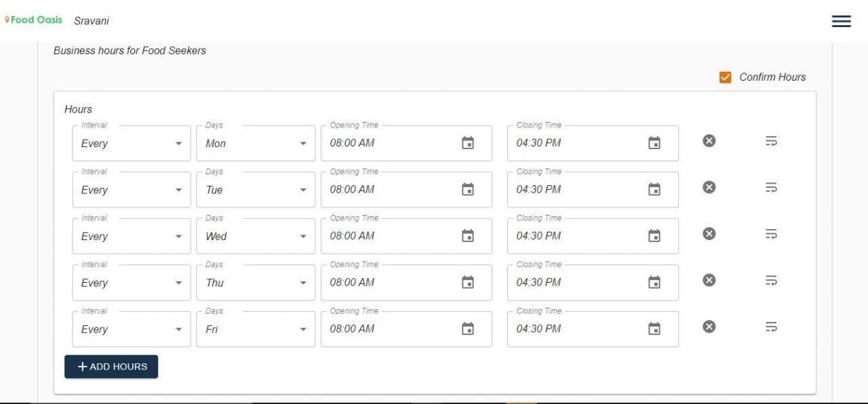This screenshot has width=868, height=404.
Task: Delete the Tue hours row
Action: click(x=709, y=188)
